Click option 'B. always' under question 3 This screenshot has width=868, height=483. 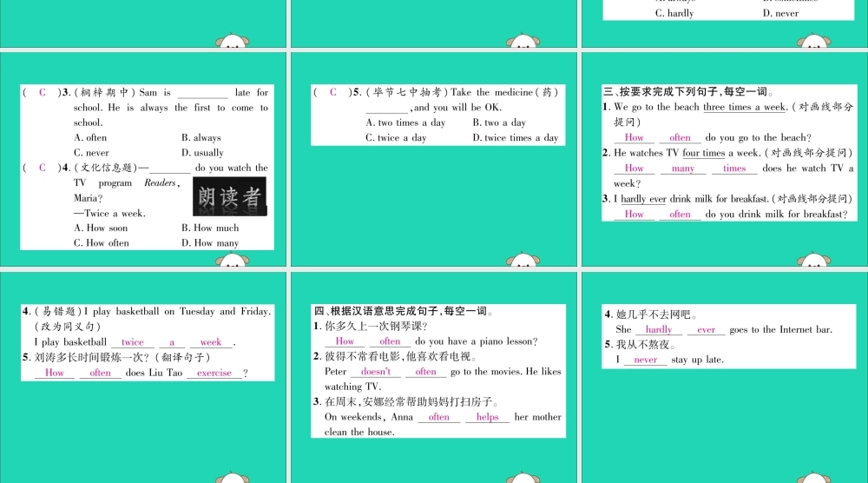coord(201,137)
